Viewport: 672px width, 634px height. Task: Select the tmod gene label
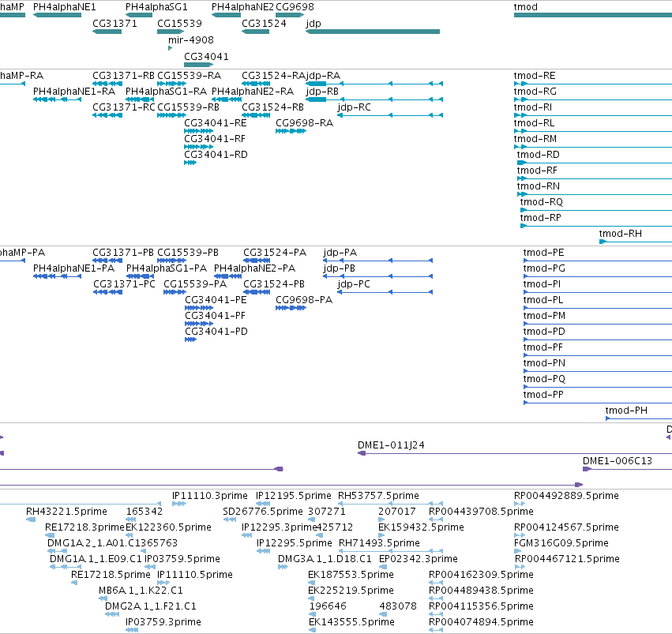[526, 7]
